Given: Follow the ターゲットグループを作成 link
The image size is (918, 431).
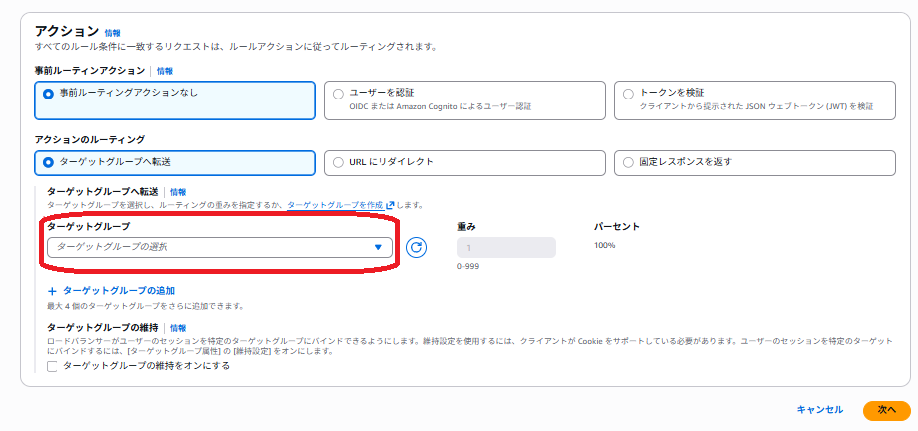Looking at the screenshot, I should point(335,206).
